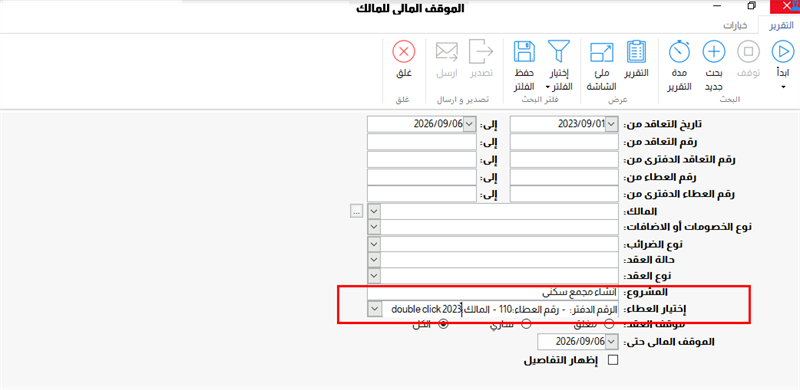Screen dimensions: 800x390
Task: Focus رقم العطاء الدفترى من field
Action: (x=564, y=193)
